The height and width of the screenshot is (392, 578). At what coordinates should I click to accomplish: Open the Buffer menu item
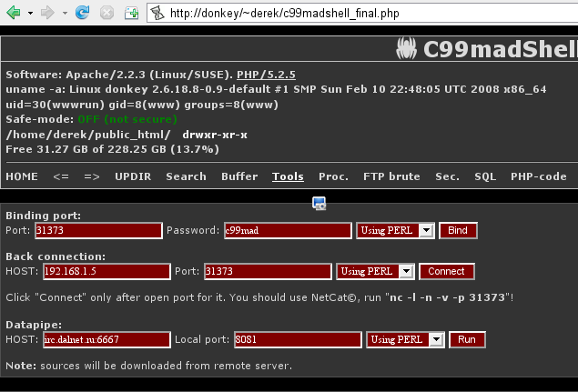pos(239,176)
